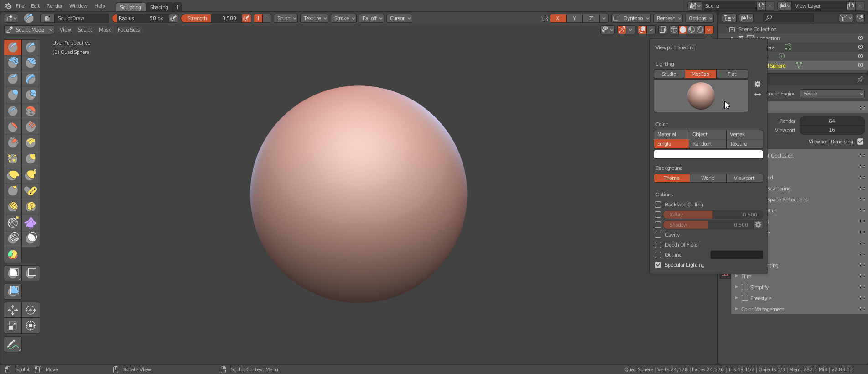Select the Draw sculpt brush tool

pos(13,47)
